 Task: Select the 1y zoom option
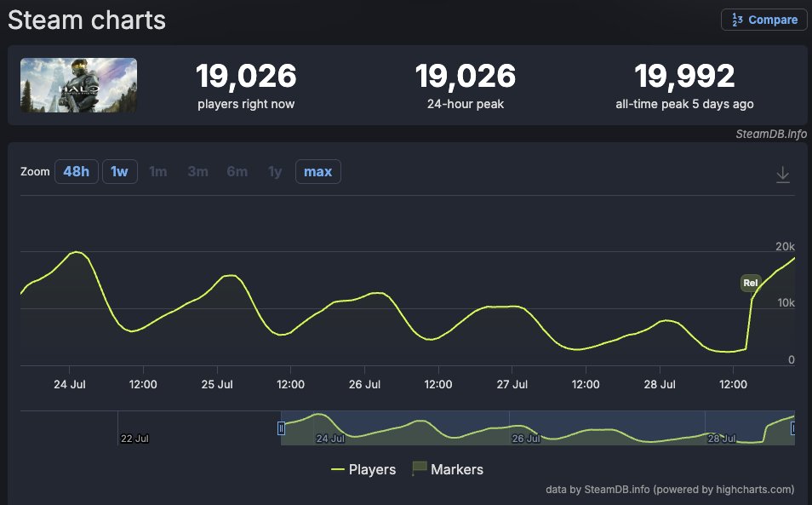275,171
